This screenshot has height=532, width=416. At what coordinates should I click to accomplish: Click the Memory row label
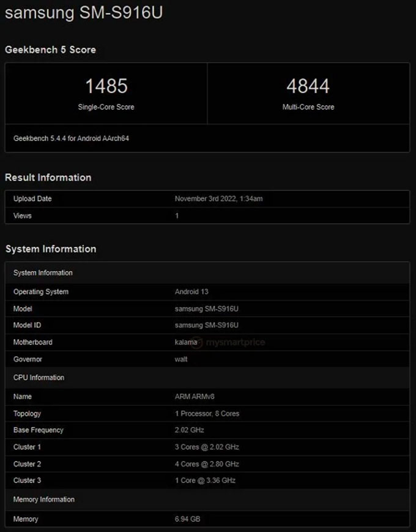click(x=26, y=519)
